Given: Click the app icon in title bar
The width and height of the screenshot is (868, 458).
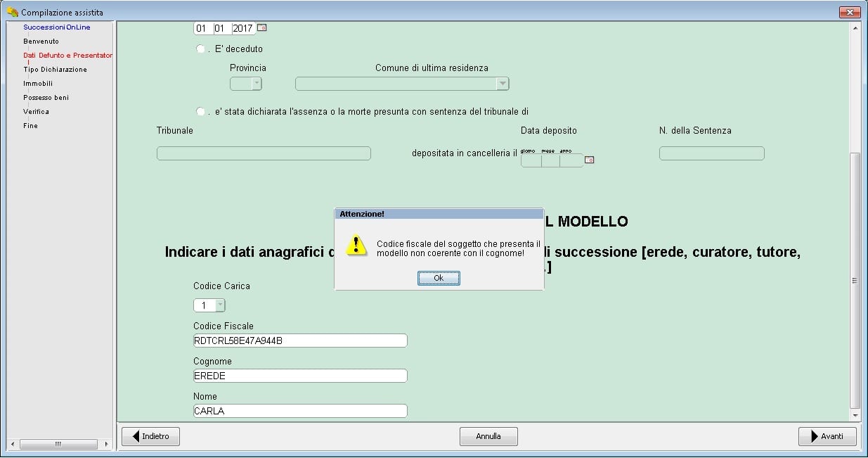Looking at the screenshot, I should click(x=12, y=12).
